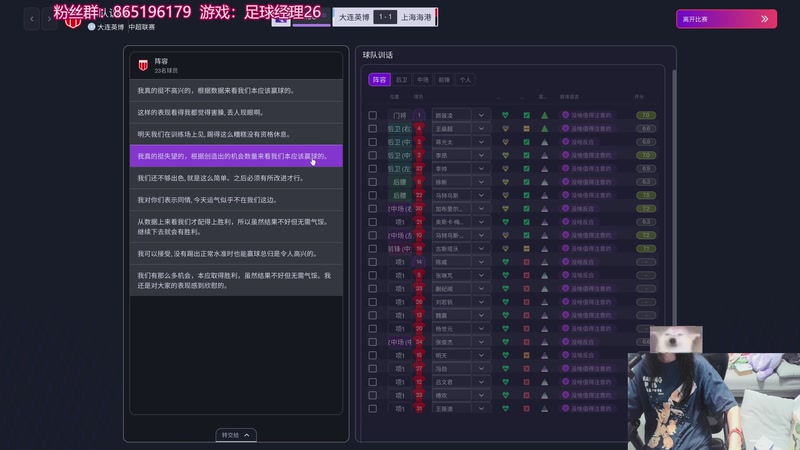Click the back navigation arrow
Screen dimensions: 800x450
point(32,19)
